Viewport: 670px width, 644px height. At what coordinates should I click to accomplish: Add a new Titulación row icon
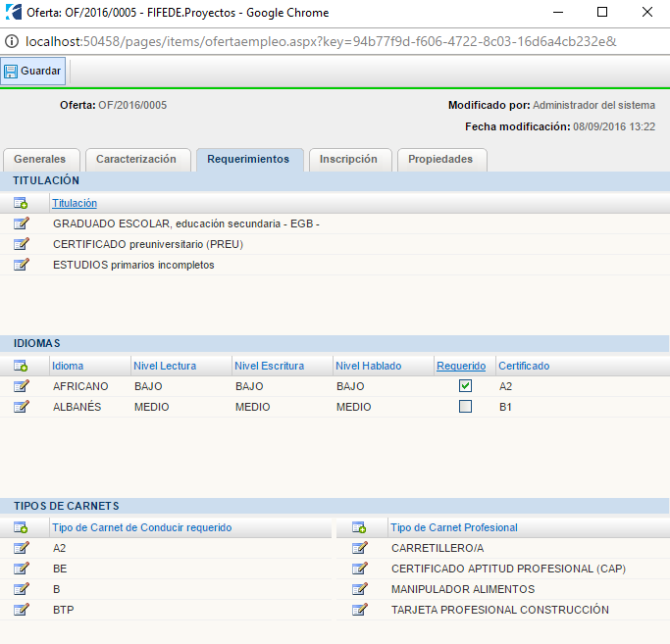[x=21, y=203]
